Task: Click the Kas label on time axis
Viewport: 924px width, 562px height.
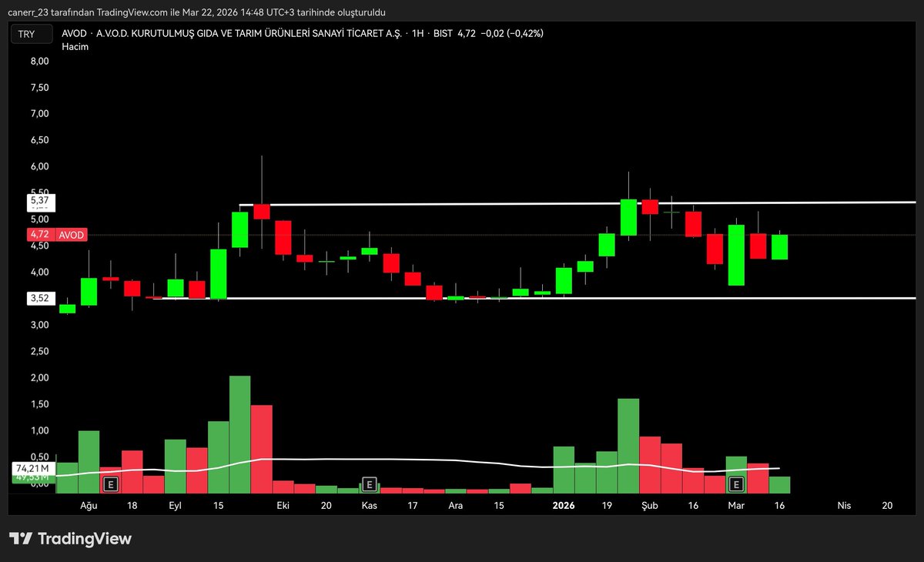Action: click(x=370, y=506)
